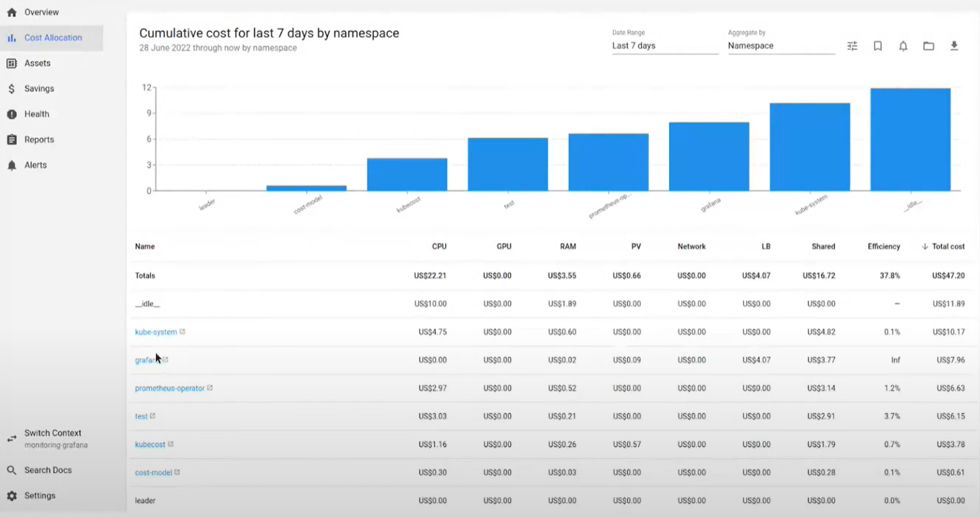Download the report with arrow icon

[954, 46]
